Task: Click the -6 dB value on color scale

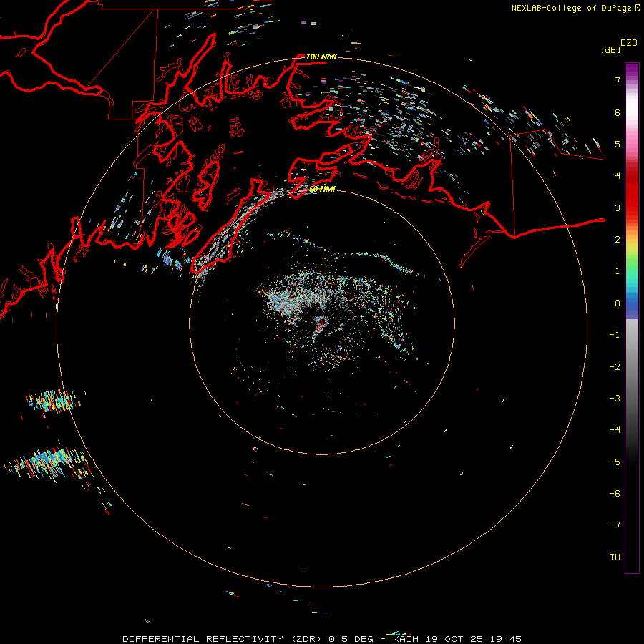Action: pos(615,494)
